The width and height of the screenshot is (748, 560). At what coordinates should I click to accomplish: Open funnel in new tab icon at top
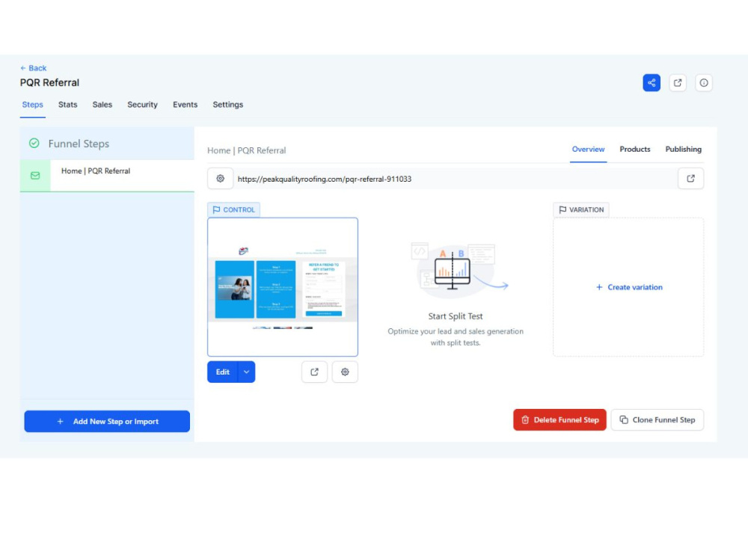678,82
